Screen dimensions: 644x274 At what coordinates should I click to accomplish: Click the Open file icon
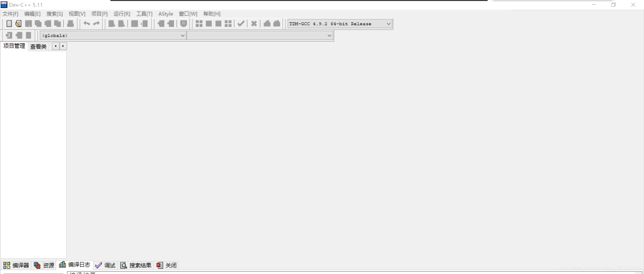click(18, 23)
